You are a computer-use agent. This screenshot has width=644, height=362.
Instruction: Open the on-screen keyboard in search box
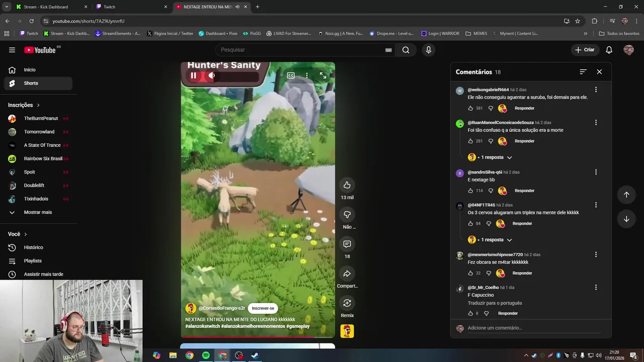(388, 50)
